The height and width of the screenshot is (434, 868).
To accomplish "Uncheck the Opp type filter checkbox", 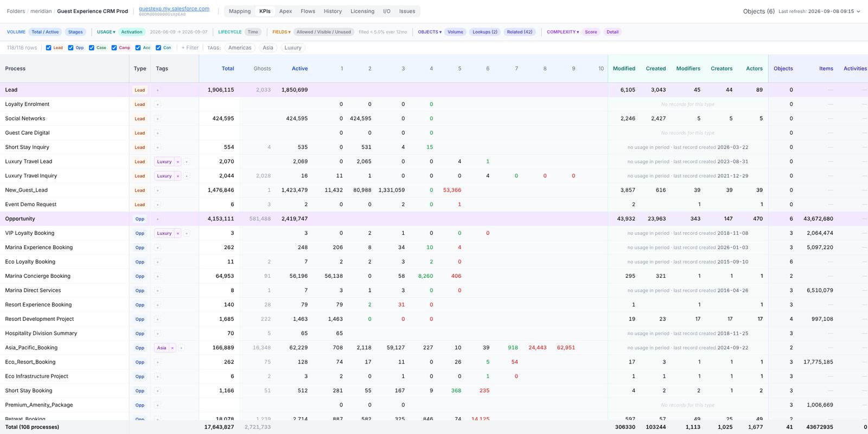I will coord(71,48).
